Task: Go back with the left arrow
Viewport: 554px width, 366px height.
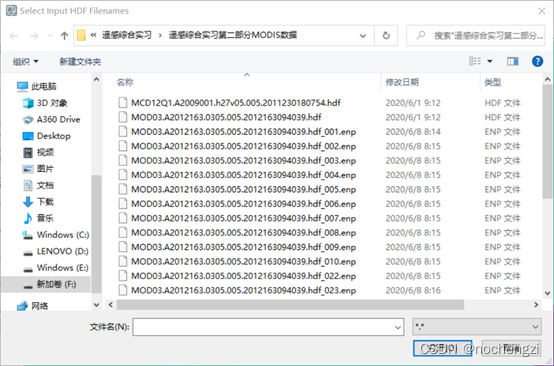Action: 14,36
